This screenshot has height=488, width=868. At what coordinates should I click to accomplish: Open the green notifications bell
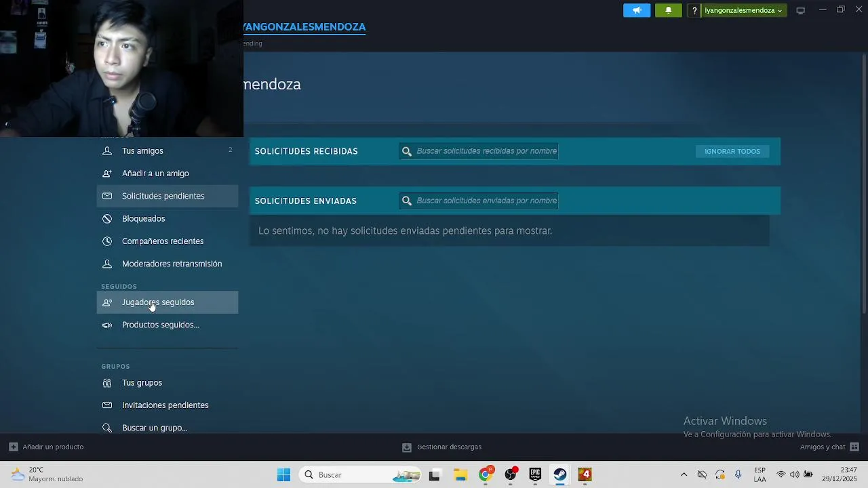[668, 10]
